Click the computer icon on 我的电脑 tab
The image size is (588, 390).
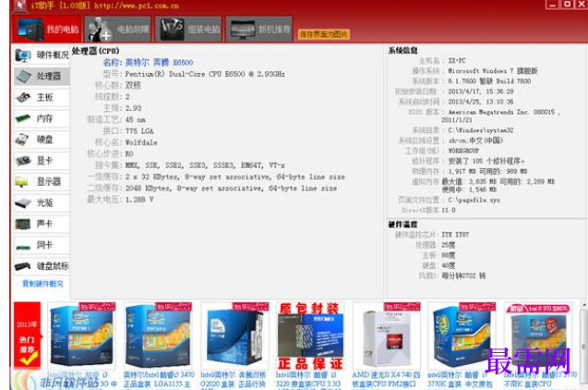[30, 30]
